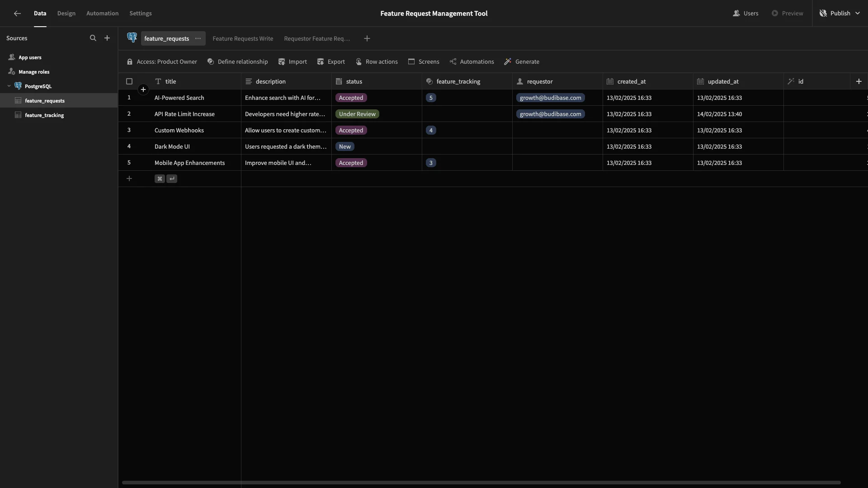Click the round plus button above row 1

(143, 89)
